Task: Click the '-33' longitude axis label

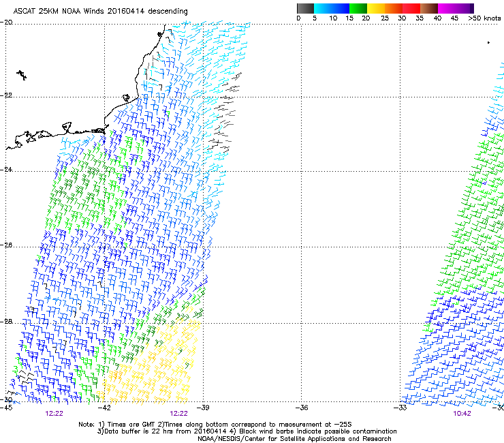Action: [x=400, y=408]
